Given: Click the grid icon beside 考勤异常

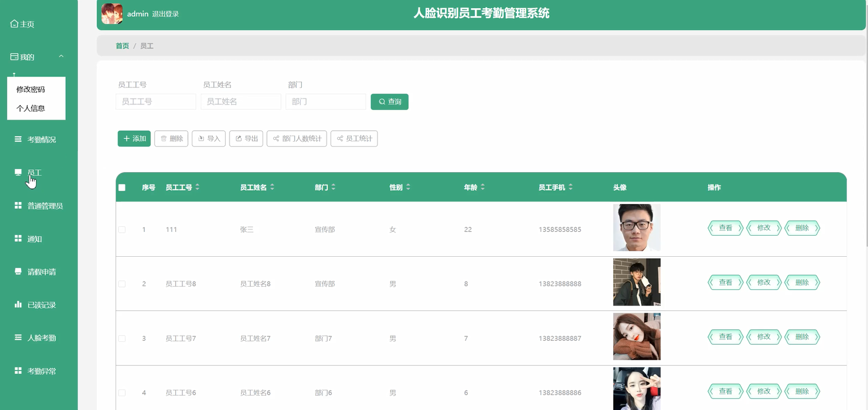Looking at the screenshot, I should [x=18, y=371].
